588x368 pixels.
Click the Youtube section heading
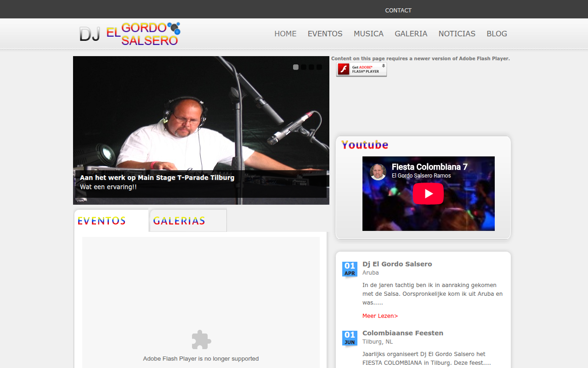(x=365, y=145)
